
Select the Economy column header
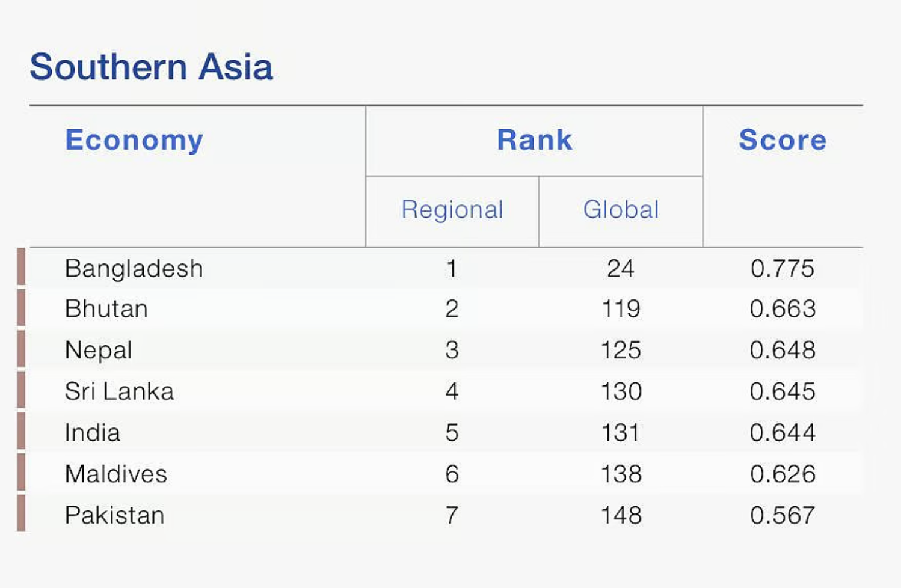pos(134,141)
